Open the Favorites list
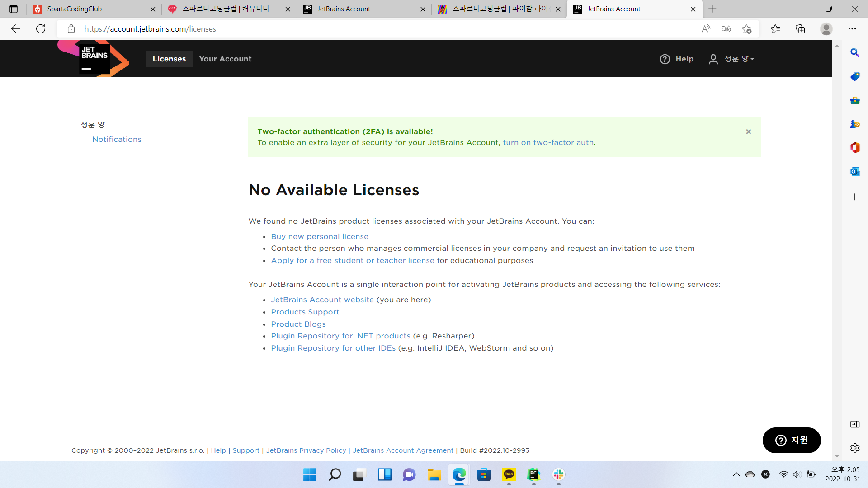The height and width of the screenshot is (488, 868). click(x=775, y=29)
